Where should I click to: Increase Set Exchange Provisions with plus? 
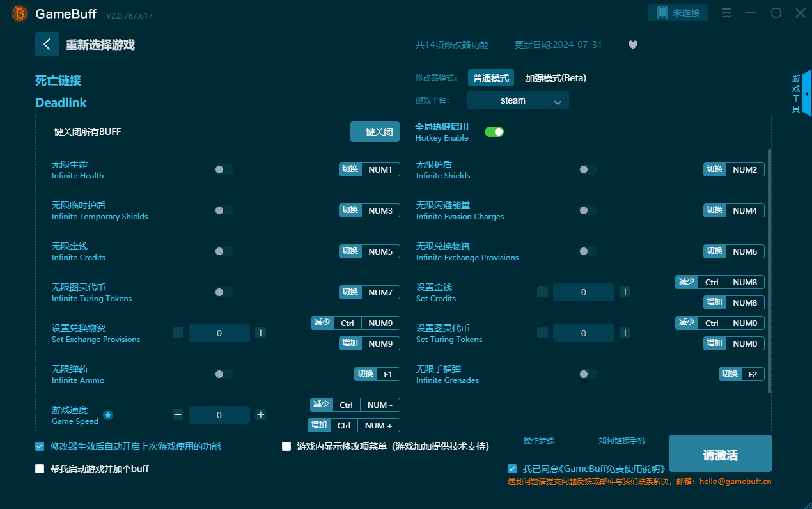click(261, 333)
